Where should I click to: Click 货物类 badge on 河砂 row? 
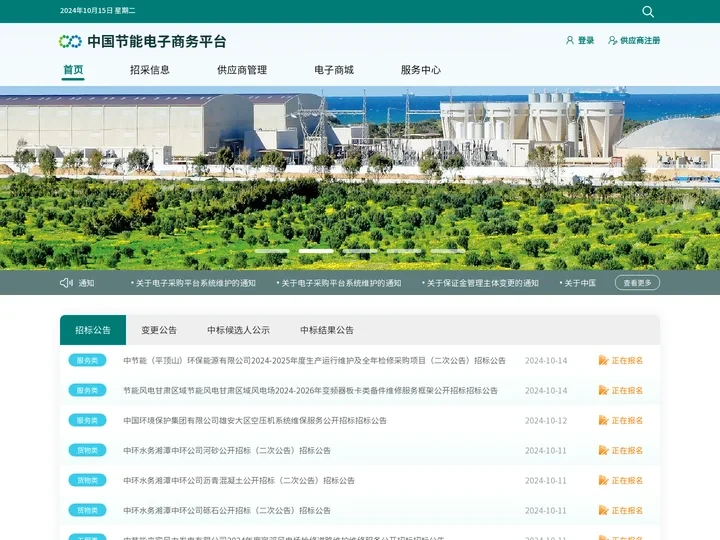pos(87,450)
